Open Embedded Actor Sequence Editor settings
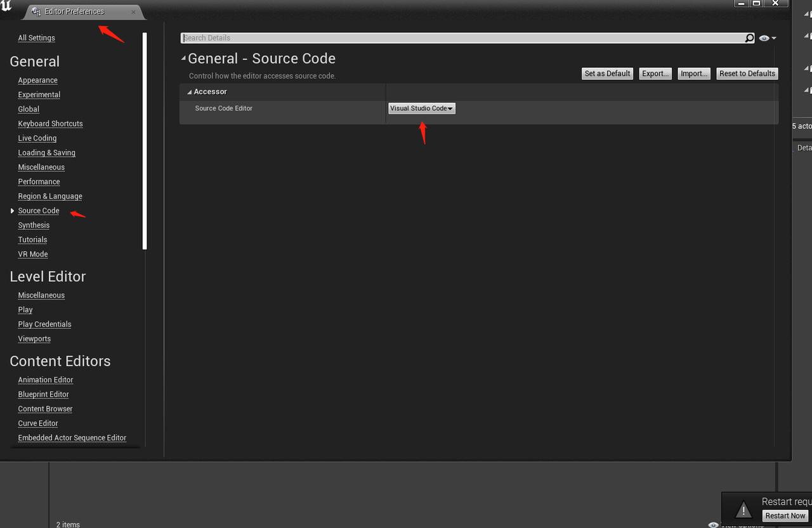 (x=72, y=439)
